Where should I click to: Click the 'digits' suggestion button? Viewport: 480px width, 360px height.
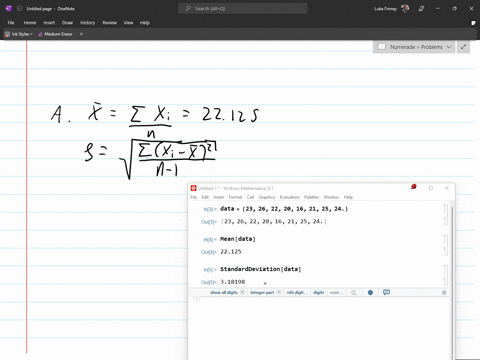(x=319, y=292)
